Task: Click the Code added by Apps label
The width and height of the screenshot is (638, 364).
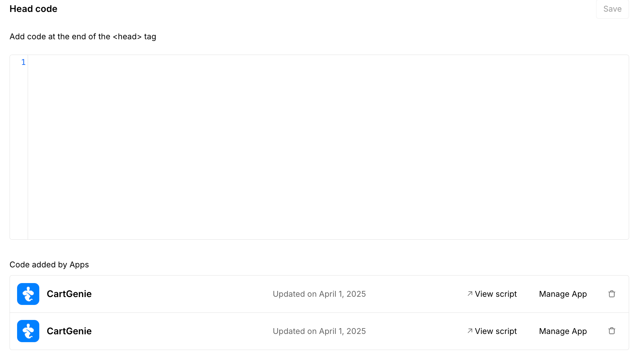Action: (x=49, y=265)
